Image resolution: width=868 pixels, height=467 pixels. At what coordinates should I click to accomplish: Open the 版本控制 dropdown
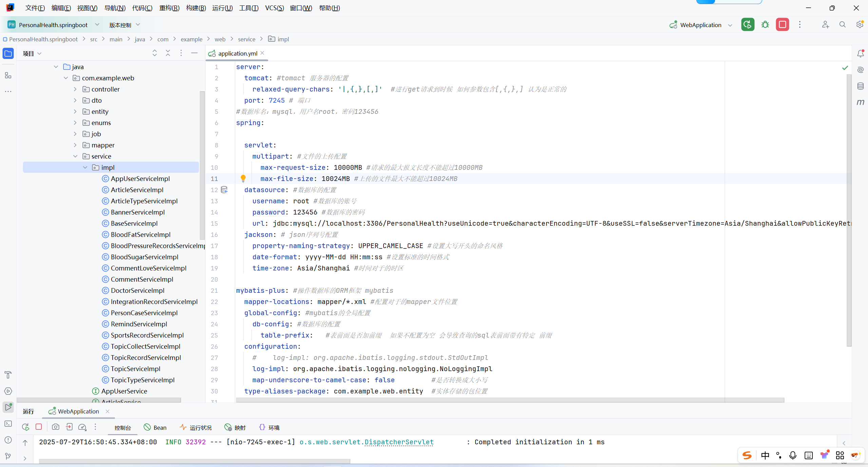pos(124,25)
